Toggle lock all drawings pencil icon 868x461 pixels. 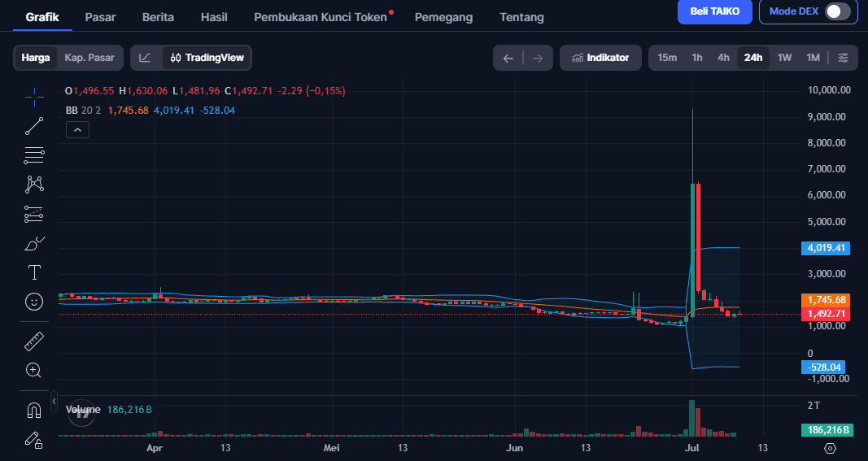coord(34,440)
